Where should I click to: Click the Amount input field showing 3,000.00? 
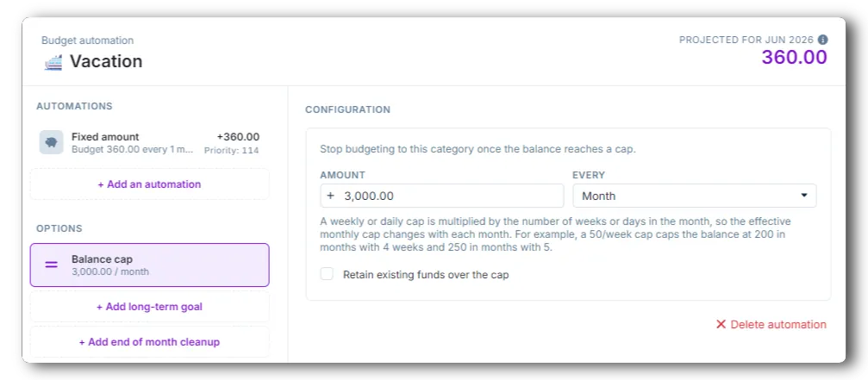click(x=441, y=196)
